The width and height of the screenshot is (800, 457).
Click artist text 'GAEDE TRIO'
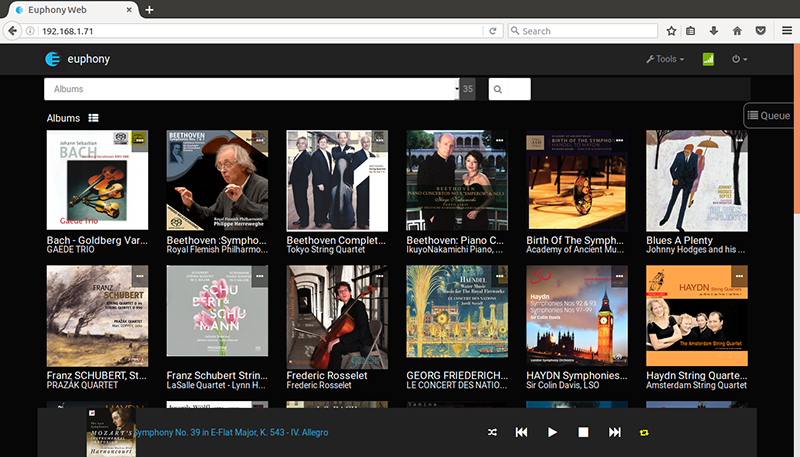[x=70, y=250]
